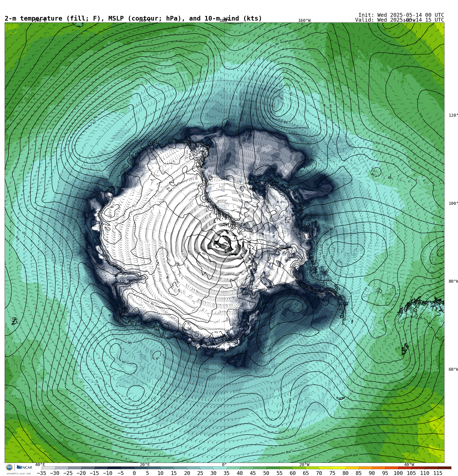Click the 0° longitude label at bottom
The height and width of the screenshot is (476, 458).
[224, 465]
